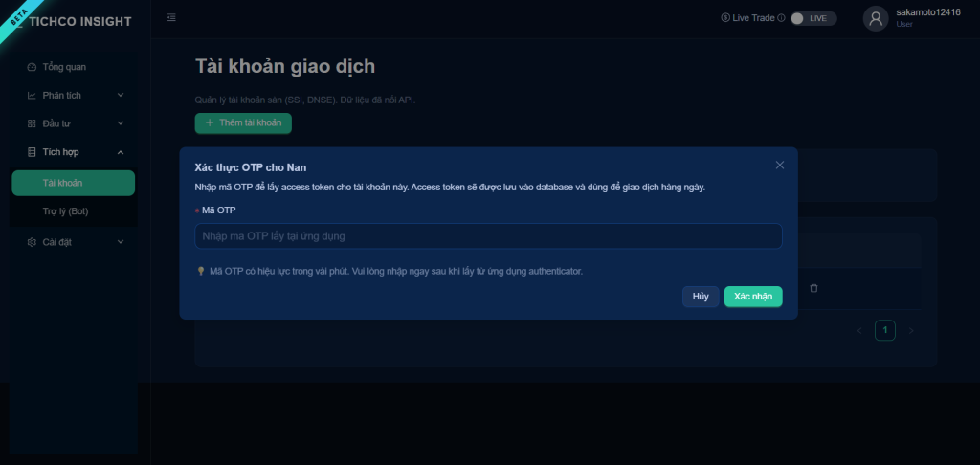Open the Trợ lý (Bot) menu item
Screen dimensions: 980x465
pyautogui.click(x=73, y=211)
